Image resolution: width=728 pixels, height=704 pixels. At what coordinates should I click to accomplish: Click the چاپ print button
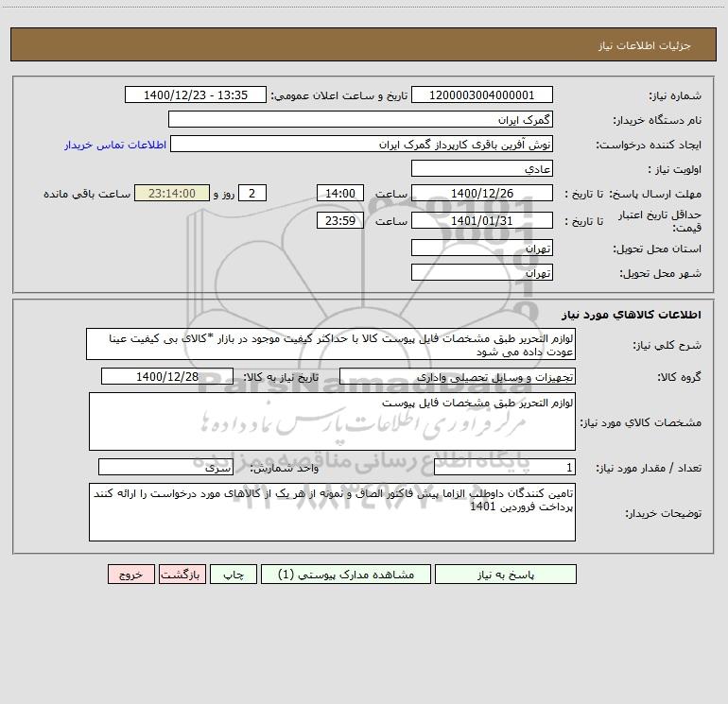[x=234, y=575]
